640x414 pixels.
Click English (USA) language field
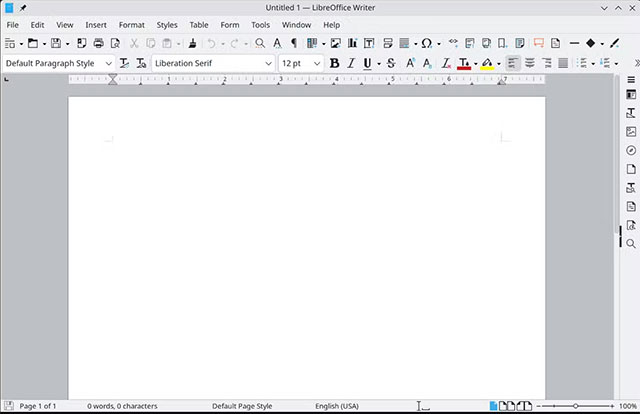[x=337, y=406]
